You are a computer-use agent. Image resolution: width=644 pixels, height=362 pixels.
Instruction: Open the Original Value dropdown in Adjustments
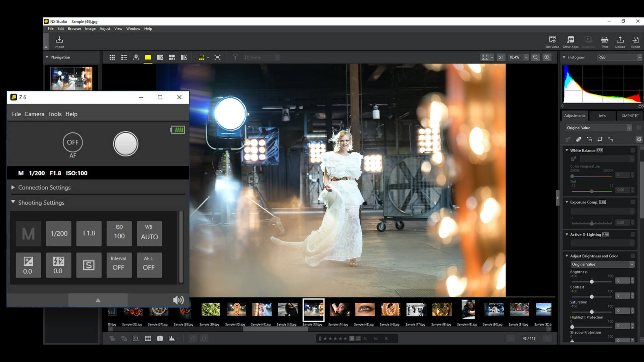coord(598,128)
